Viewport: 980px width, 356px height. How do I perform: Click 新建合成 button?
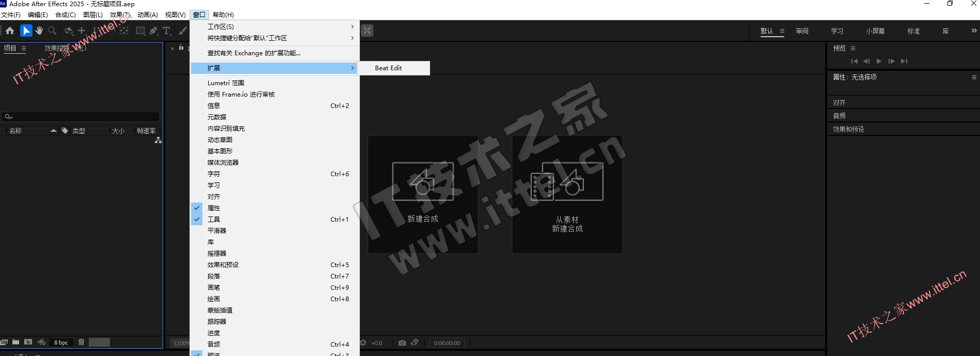point(423,194)
